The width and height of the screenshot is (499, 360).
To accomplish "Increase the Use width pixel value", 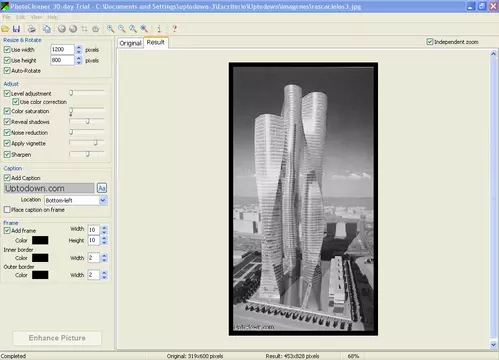I will tap(79, 47).
